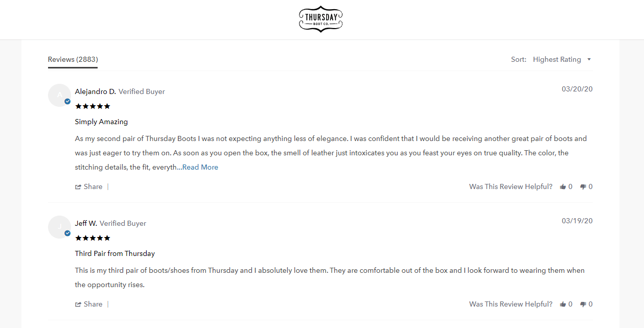Click share icon on Third Pair review
The image size is (644, 328).
[x=78, y=304]
